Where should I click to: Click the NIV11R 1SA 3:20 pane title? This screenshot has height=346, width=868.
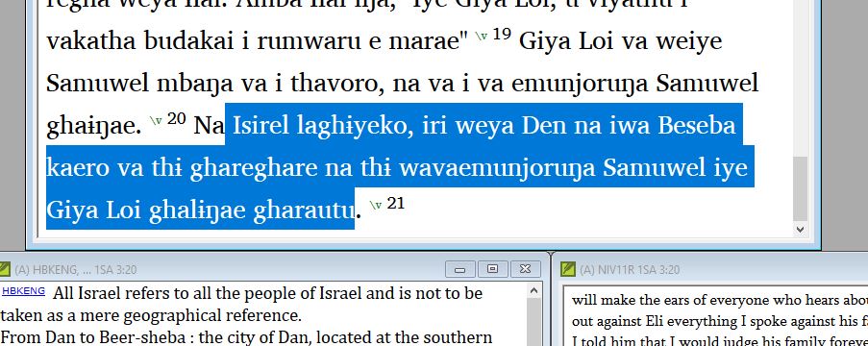(630, 270)
